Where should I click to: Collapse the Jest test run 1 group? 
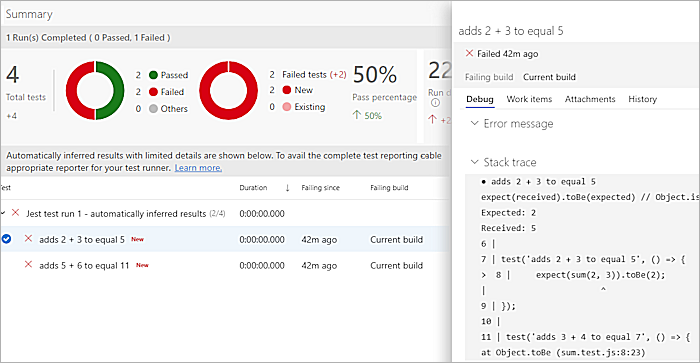pos(3,213)
